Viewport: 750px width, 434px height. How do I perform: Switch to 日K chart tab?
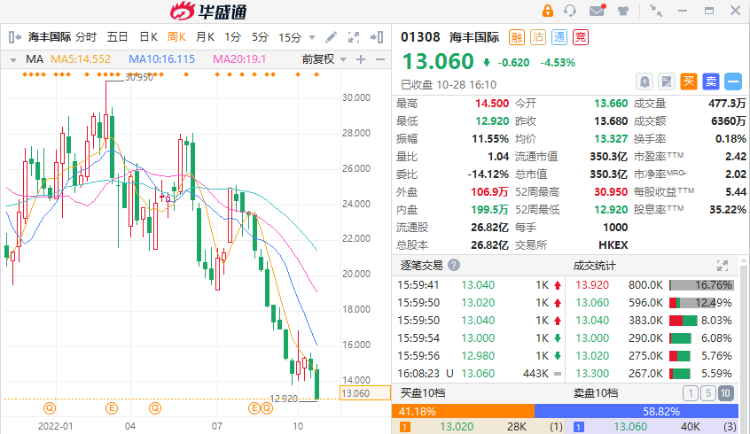(x=148, y=37)
